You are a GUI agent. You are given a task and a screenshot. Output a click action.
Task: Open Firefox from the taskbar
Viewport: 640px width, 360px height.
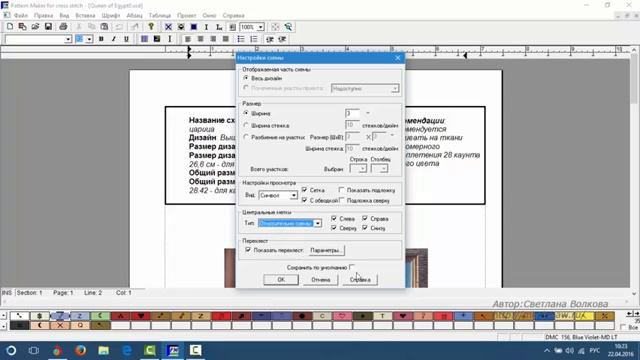pos(80,350)
